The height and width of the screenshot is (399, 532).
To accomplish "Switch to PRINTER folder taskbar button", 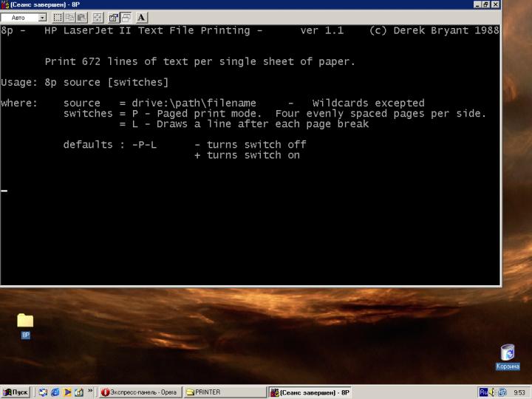I will [224, 392].
